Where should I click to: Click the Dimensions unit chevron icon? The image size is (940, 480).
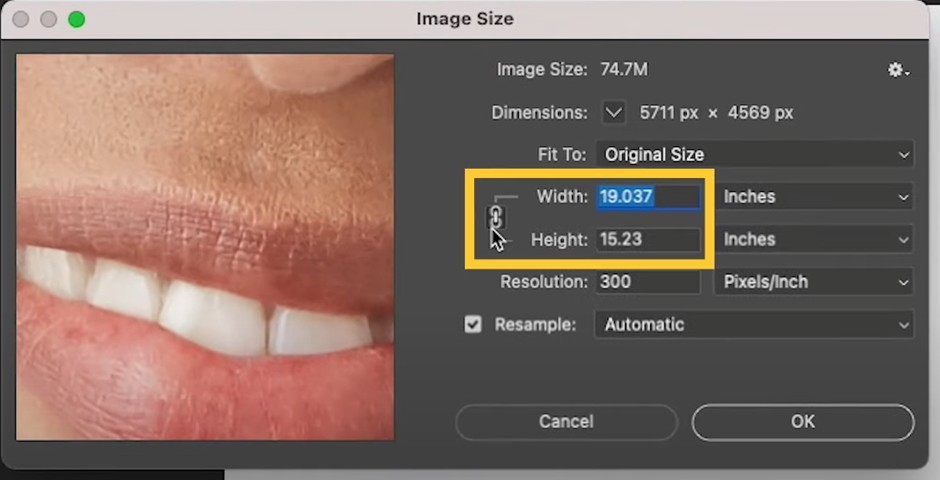pyautogui.click(x=614, y=113)
